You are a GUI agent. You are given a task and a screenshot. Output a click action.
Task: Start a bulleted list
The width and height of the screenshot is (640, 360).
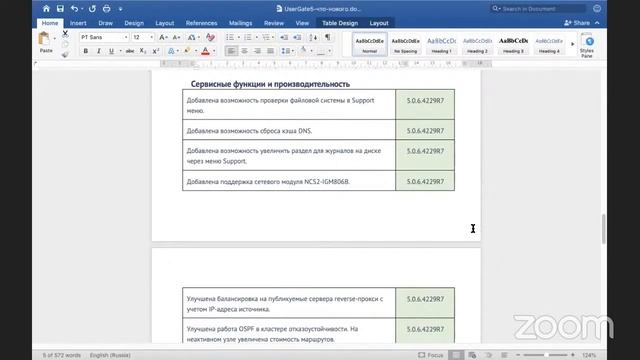[x=230, y=38]
